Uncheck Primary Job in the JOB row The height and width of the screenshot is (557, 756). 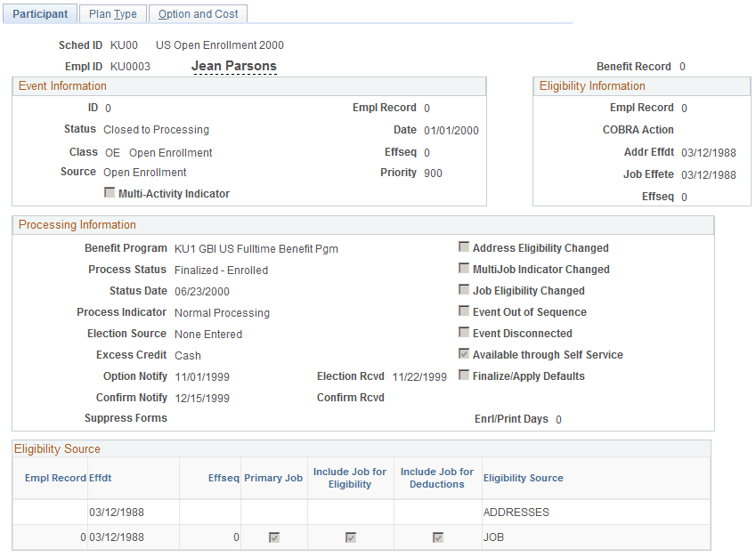point(273,537)
